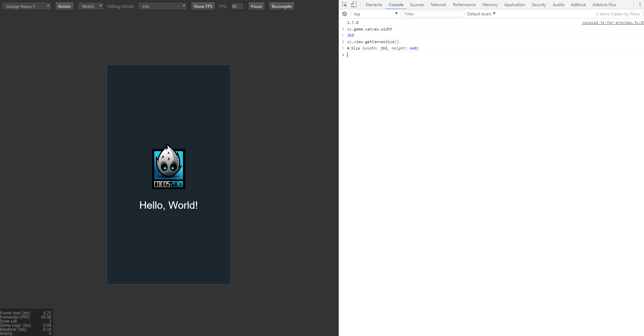Image resolution: width=644 pixels, height=336 pixels.
Task: Click the console Filter input field
Action: (x=434, y=14)
